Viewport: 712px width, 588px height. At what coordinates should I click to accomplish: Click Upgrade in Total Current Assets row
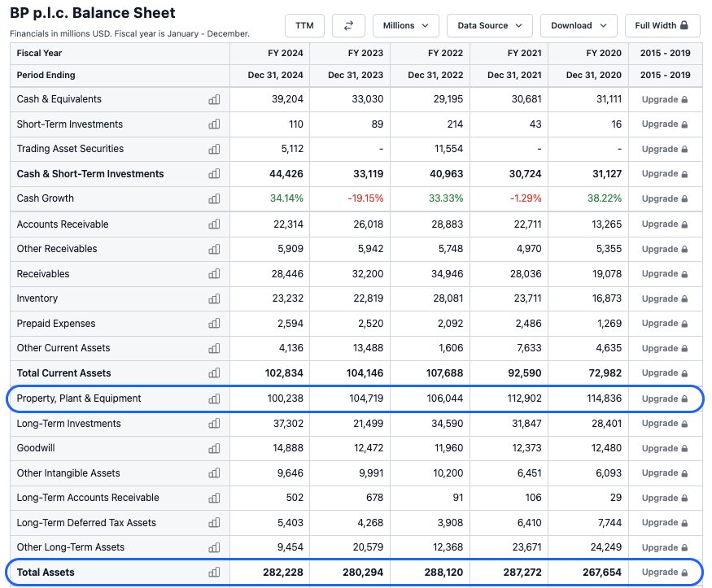click(665, 373)
